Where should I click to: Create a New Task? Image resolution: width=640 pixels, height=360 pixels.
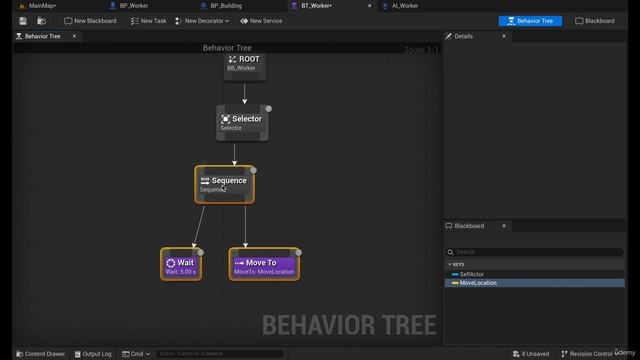[x=148, y=21]
